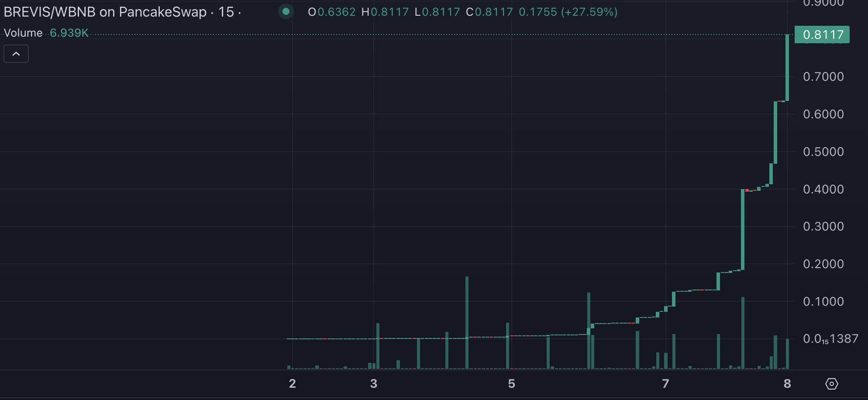Click date label 3 on time axis
This screenshot has height=400, width=868.
point(374,384)
